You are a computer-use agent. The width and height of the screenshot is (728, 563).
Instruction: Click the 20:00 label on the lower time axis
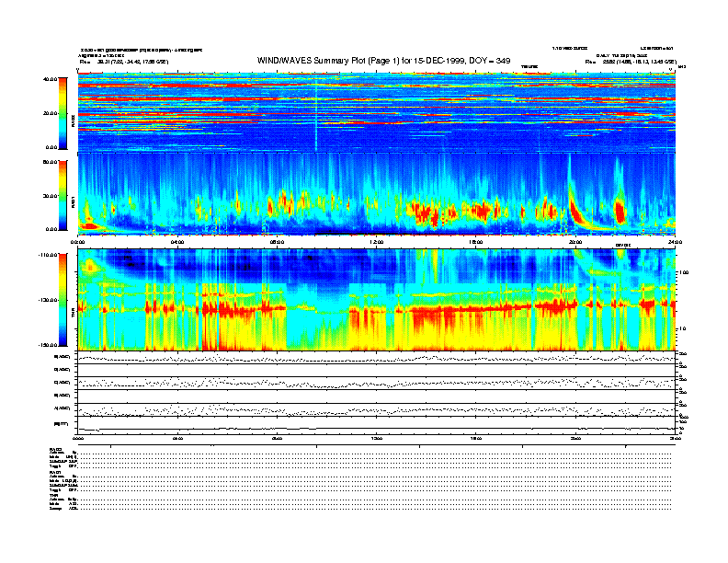click(x=575, y=439)
